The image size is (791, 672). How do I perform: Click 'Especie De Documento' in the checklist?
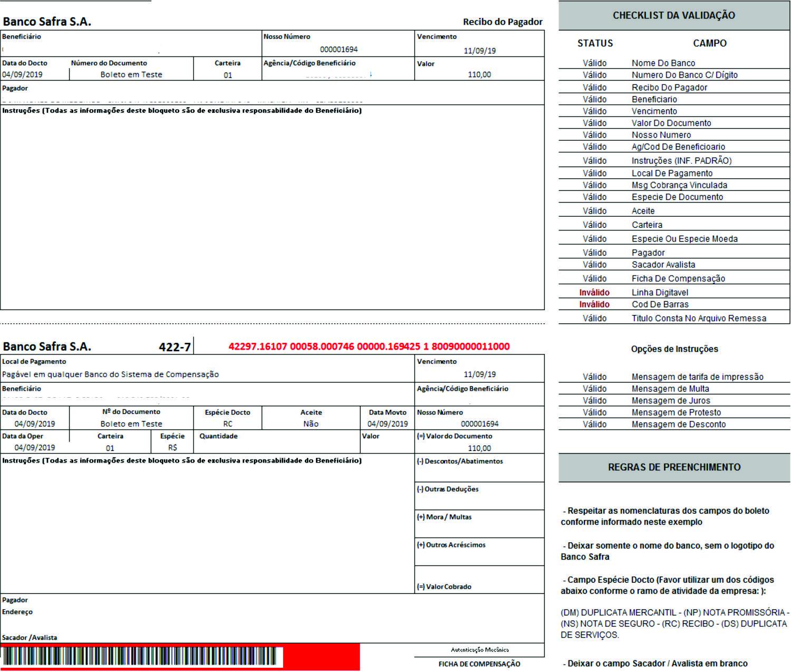pyautogui.click(x=677, y=197)
